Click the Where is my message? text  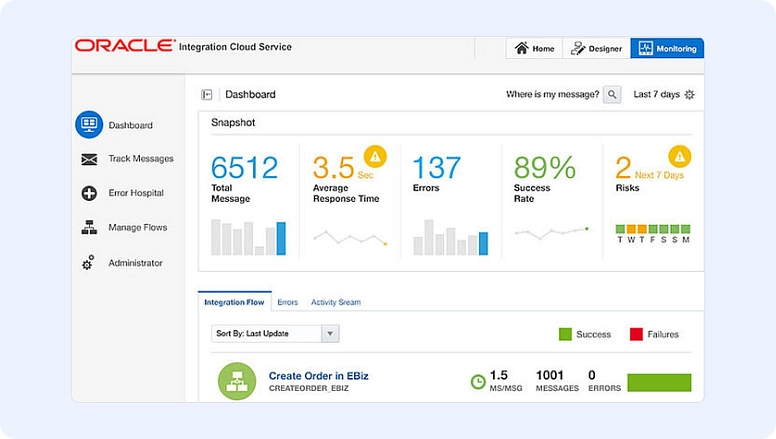(x=552, y=94)
